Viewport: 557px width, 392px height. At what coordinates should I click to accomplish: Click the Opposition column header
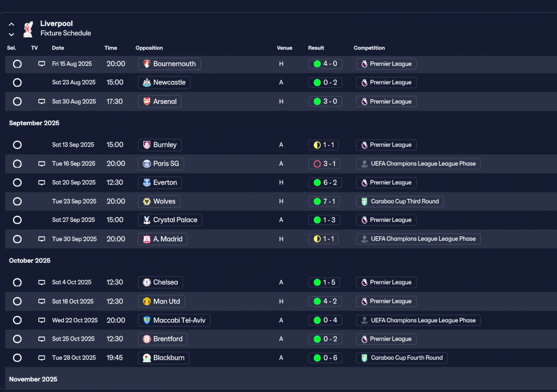pos(149,48)
